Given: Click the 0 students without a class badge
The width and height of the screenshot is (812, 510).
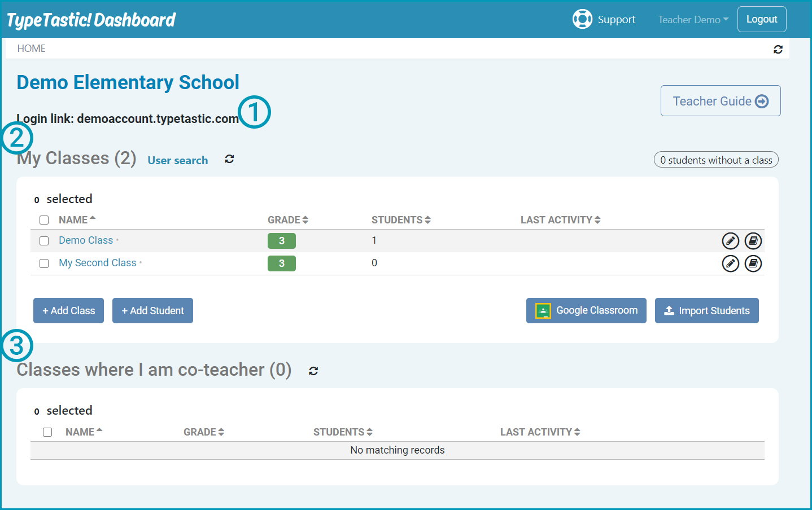Looking at the screenshot, I should tap(715, 160).
